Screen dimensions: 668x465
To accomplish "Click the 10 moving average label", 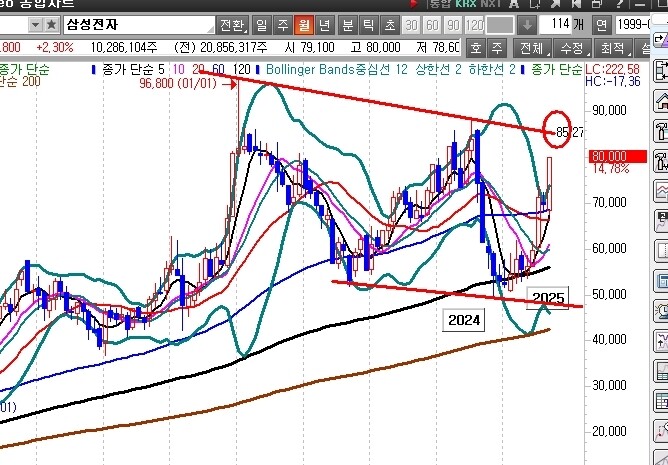I will (179, 69).
